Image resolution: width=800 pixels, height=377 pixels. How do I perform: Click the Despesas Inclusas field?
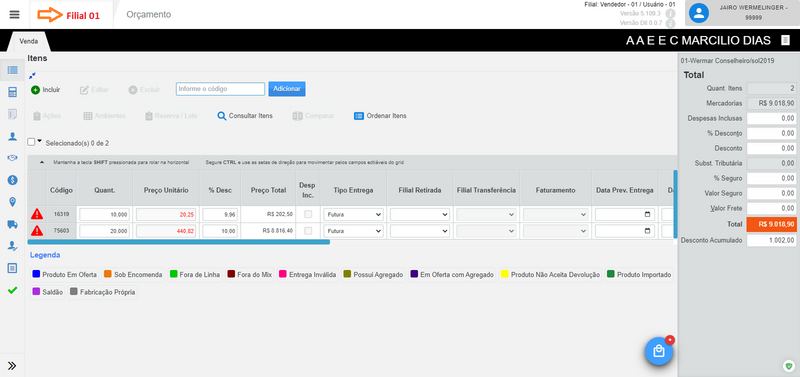click(x=771, y=118)
